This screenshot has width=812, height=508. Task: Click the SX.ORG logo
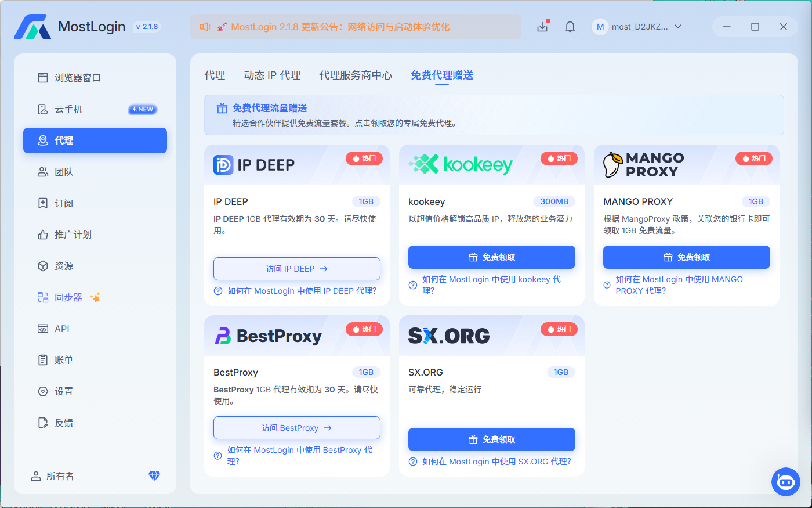[x=449, y=336]
